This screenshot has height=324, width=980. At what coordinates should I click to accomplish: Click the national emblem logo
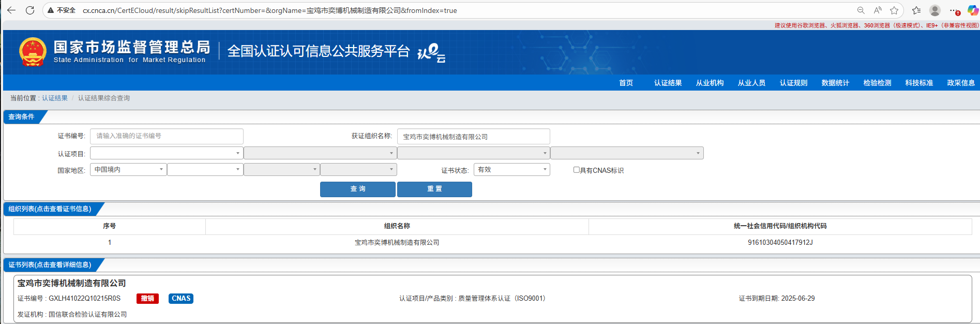click(33, 52)
